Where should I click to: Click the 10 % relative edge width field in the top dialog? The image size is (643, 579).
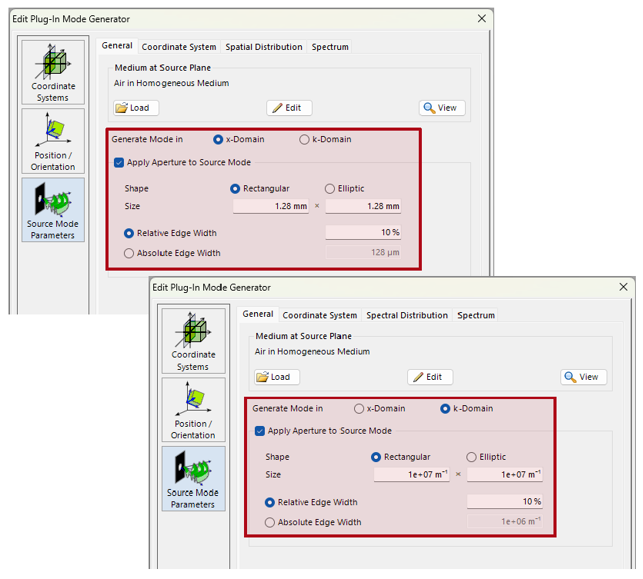click(363, 233)
